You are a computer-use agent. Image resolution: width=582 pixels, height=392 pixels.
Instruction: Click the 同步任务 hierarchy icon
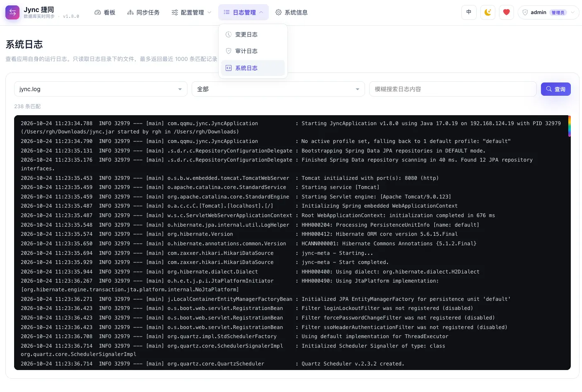(x=130, y=12)
